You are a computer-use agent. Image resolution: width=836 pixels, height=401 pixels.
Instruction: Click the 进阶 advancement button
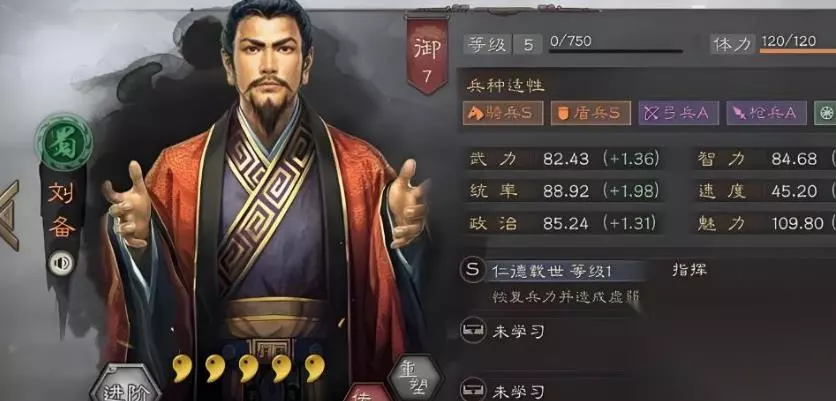coord(126,384)
